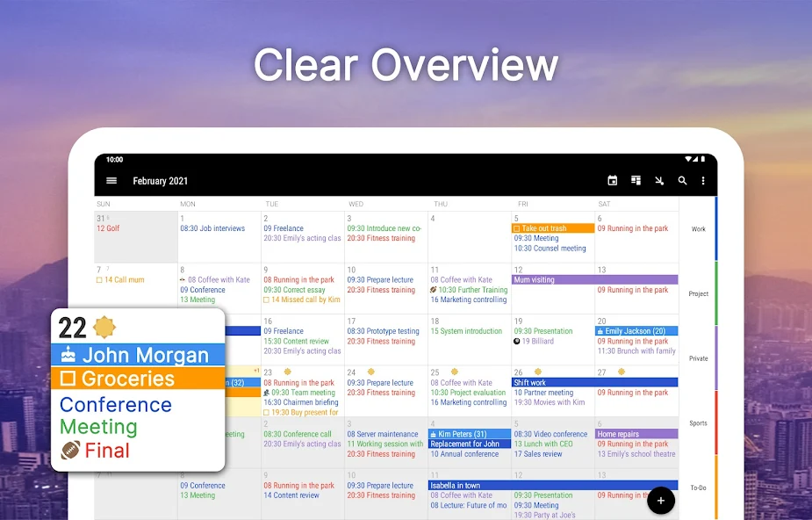Select the WED weekday column header
Viewport: 812px width, 520px height.
coord(356,204)
